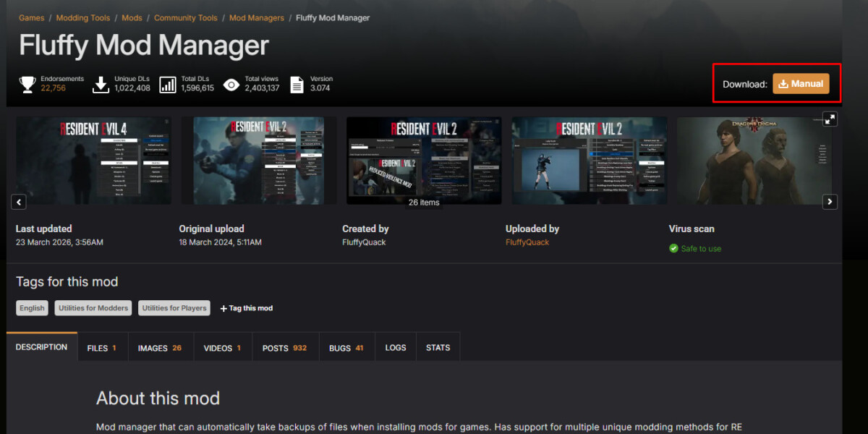Click the Safe to use label
Image resolution: width=868 pixels, height=434 pixels.
pyautogui.click(x=701, y=249)
